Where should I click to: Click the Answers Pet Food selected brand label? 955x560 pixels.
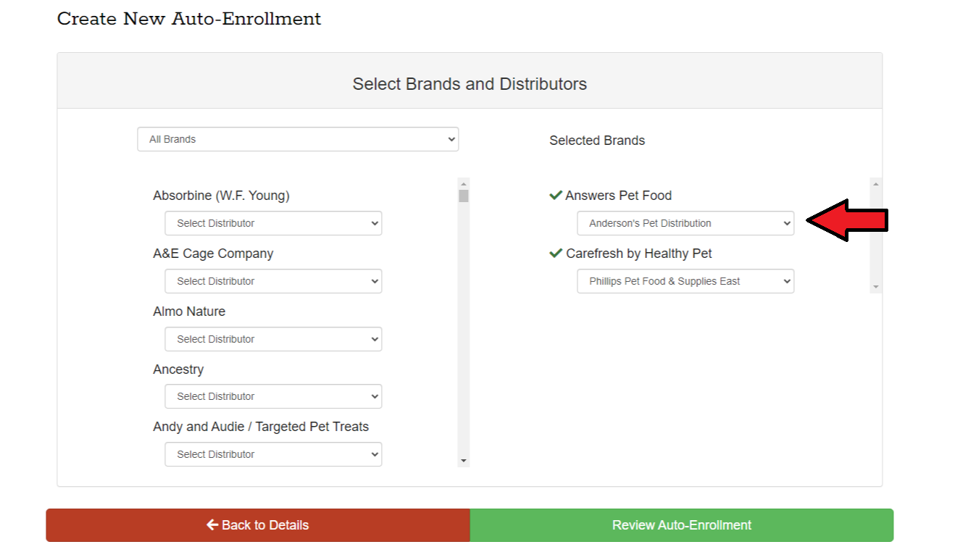618,196
